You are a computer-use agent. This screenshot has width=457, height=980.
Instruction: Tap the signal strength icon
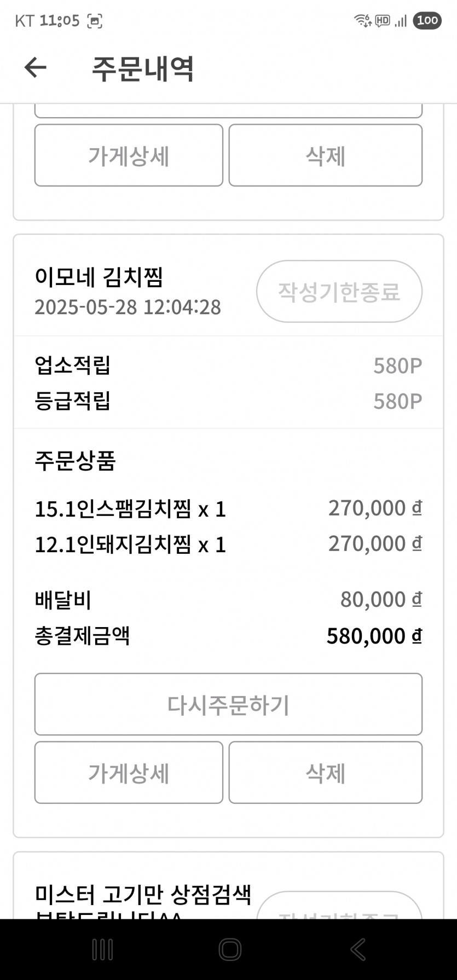[x=401, y=21]
